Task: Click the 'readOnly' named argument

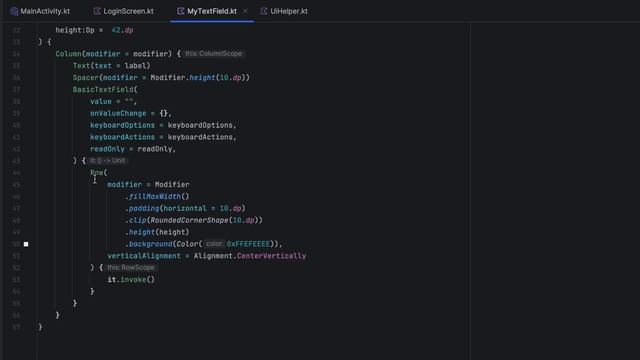Action: tap(107, 149)
